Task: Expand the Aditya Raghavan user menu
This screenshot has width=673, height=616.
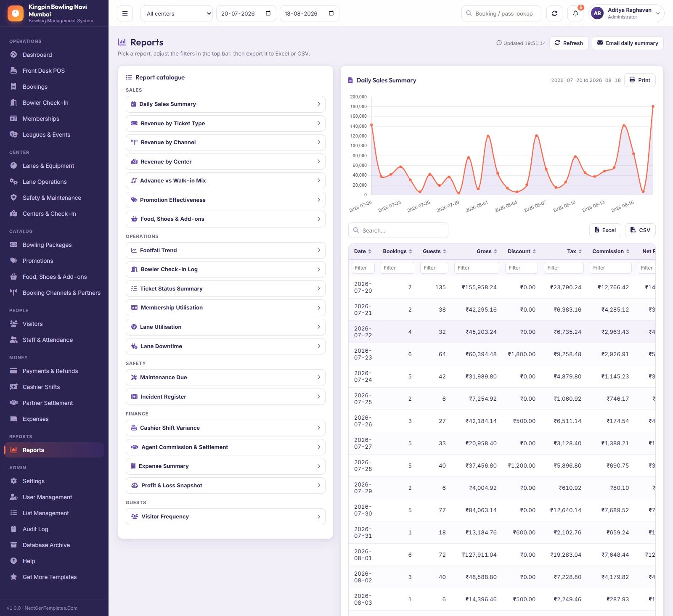Action: pyautogui.click(x=627, y=13)
